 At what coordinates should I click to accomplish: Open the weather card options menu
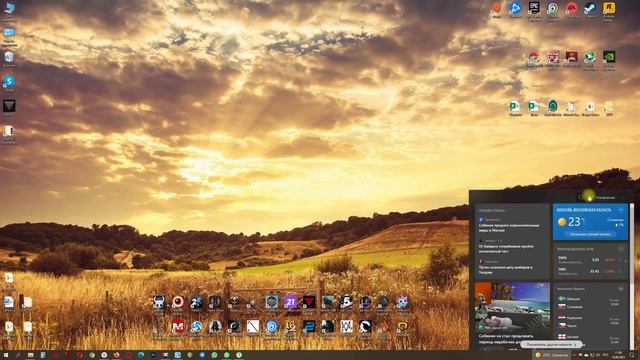(x=621, y=209)
